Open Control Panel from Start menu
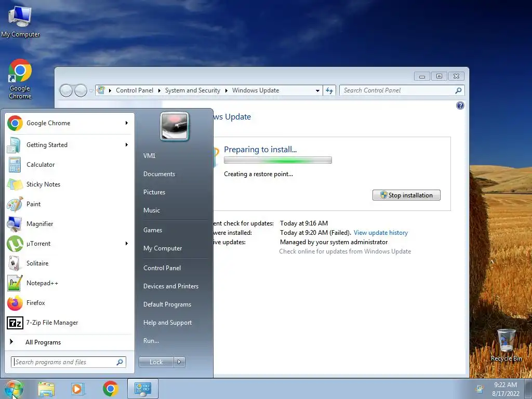The image size is (532, 399). coord(162,268)
